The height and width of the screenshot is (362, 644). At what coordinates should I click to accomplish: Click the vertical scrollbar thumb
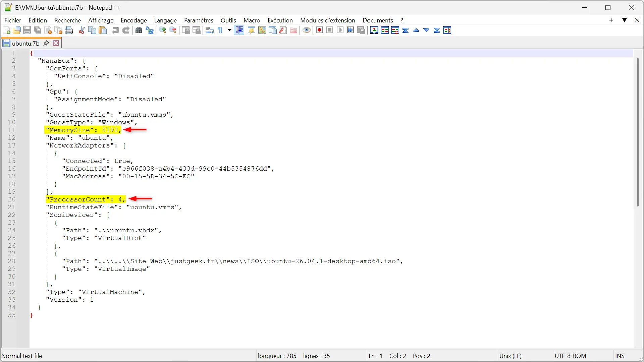638,132
